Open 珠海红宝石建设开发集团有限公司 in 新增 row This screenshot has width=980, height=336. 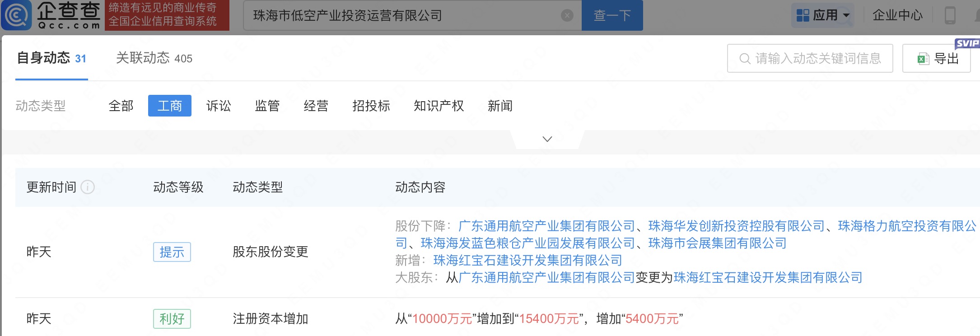click(527, 260)
